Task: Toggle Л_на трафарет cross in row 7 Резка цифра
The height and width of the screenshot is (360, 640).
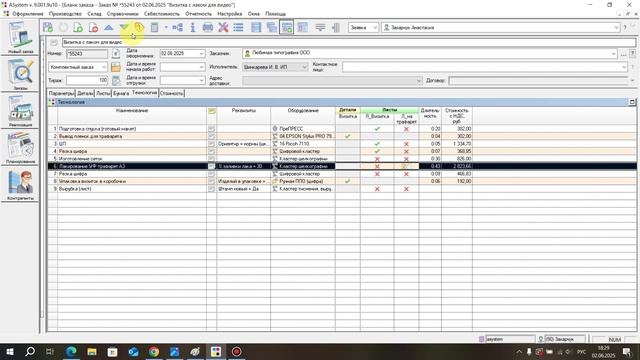Action: (x=406, y=174)
